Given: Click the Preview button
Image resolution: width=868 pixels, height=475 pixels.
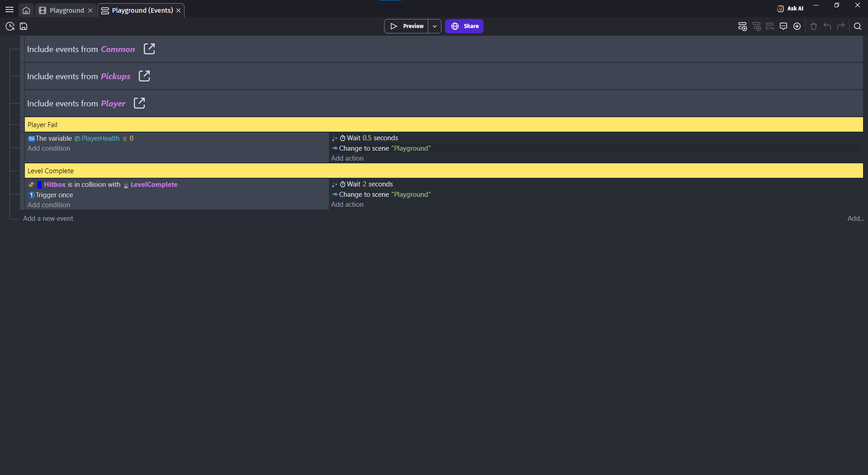Looking at the screenshot, I should (x=407, y=26).
